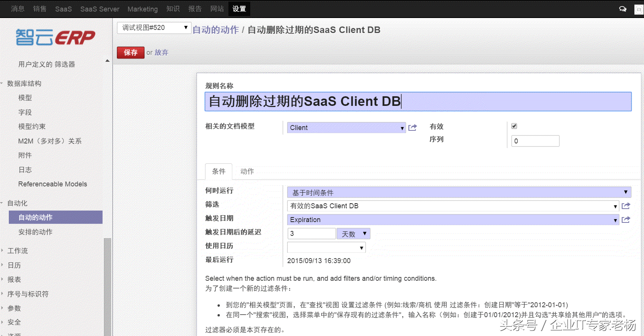644x336 pixels.
Task: Open the 调试视图#520 debug dropdown
Action: pos(154,28)
